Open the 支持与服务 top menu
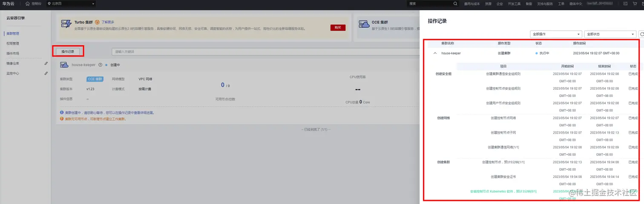This screenshot has height=204, width=644. [545, 4]
